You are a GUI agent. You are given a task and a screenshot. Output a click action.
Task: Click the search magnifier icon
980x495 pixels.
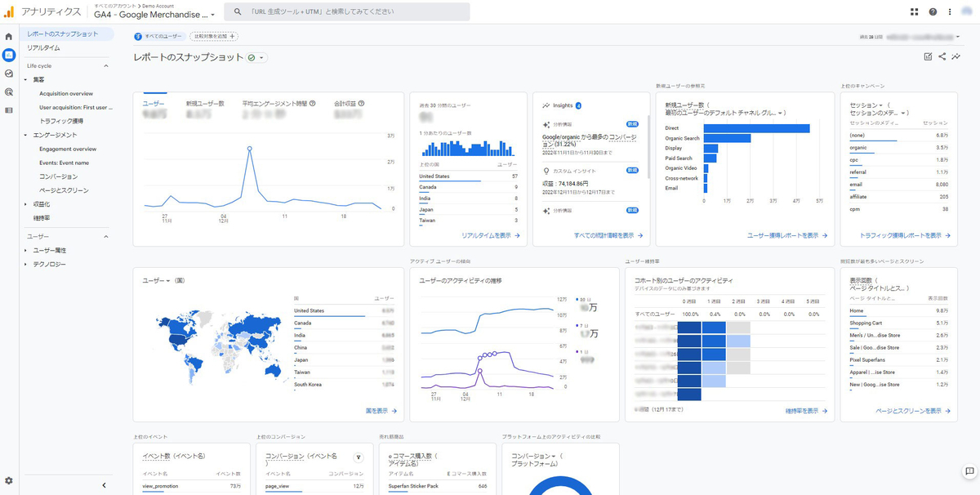238,12
